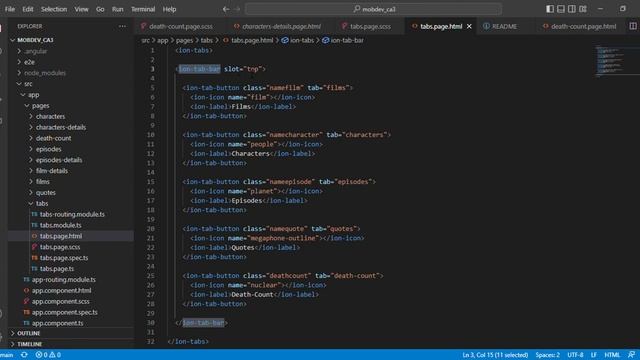The height and width of the screenshot is (360, 640).
Task: Expand episodes folder
Action: pos(49,149)
